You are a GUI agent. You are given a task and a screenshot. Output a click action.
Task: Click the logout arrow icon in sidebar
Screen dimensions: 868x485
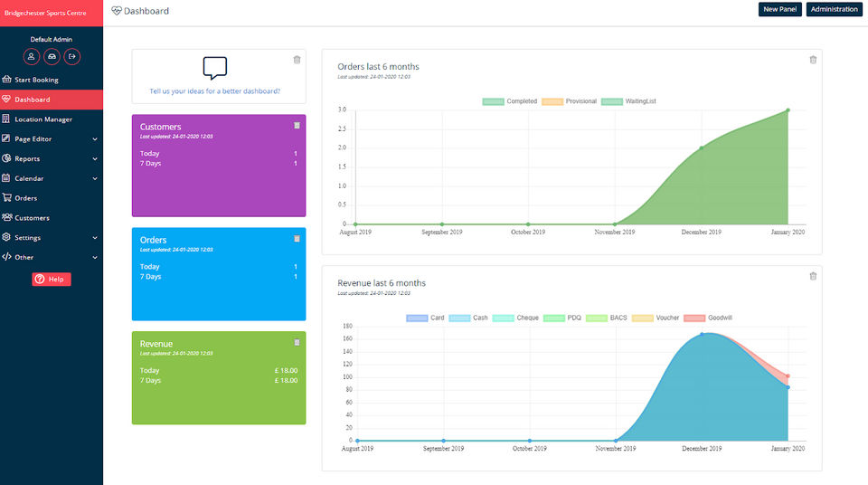click(72, 56)
